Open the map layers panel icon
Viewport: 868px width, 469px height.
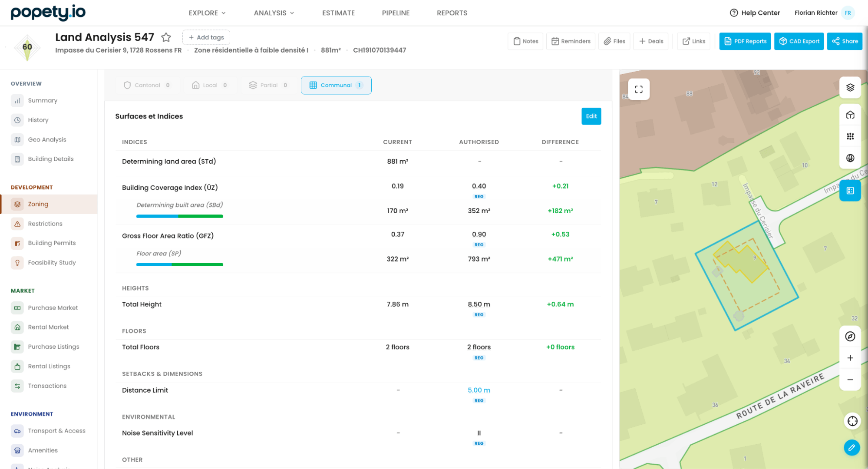850,88
